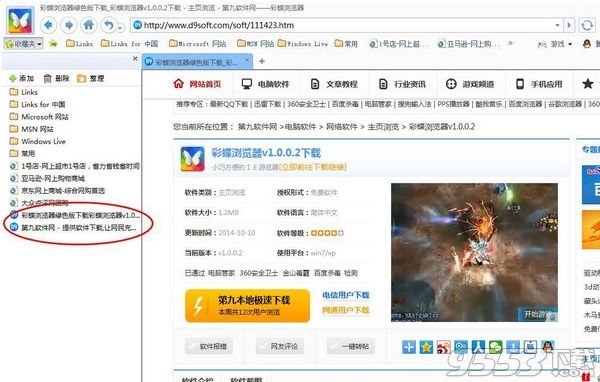Click 网络软件 in breadcrumb path
Screen dimensions: 600x382
coord(342,127)
